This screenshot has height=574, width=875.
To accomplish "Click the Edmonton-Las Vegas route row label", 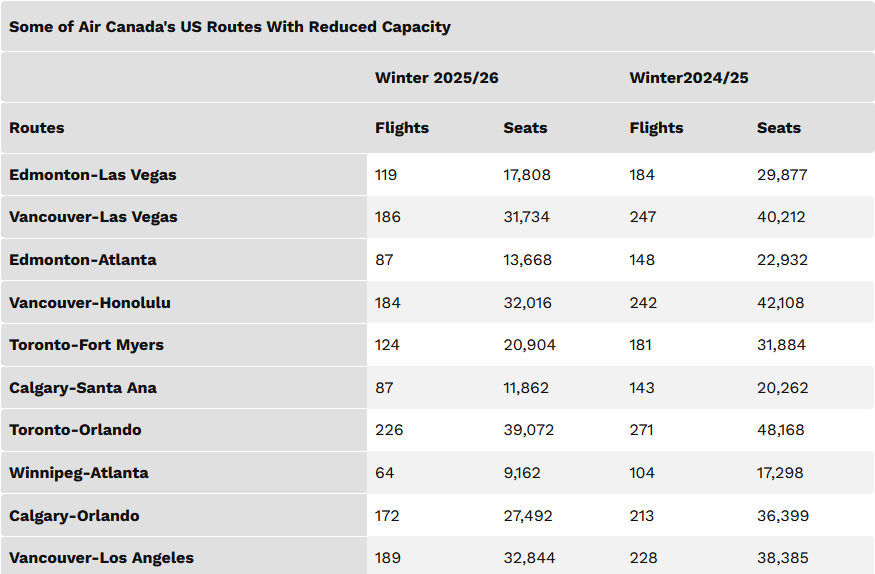I will [x=93, y=175].
